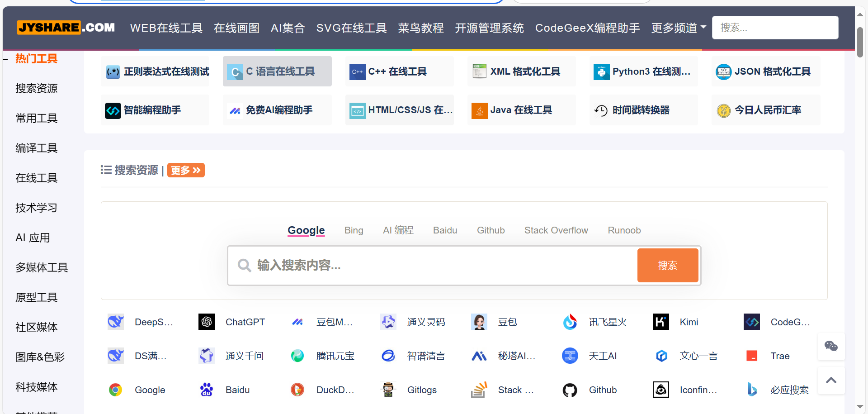Select AI集合 in top navigation
This screenshot has width=868, height=414.
coord(288,28)
